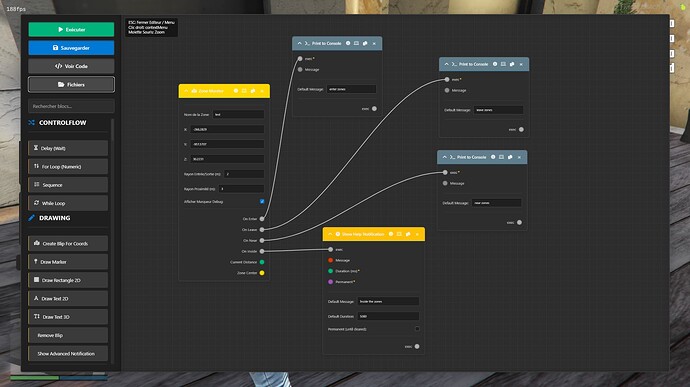Click the info icon on Zone Monitor node
Image resolution: width=690 pixels, height=387 pixels.
(236, 91)
